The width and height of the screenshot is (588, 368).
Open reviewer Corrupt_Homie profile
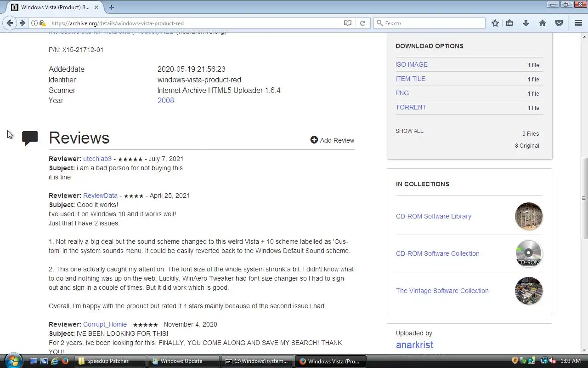coord(105,324)
